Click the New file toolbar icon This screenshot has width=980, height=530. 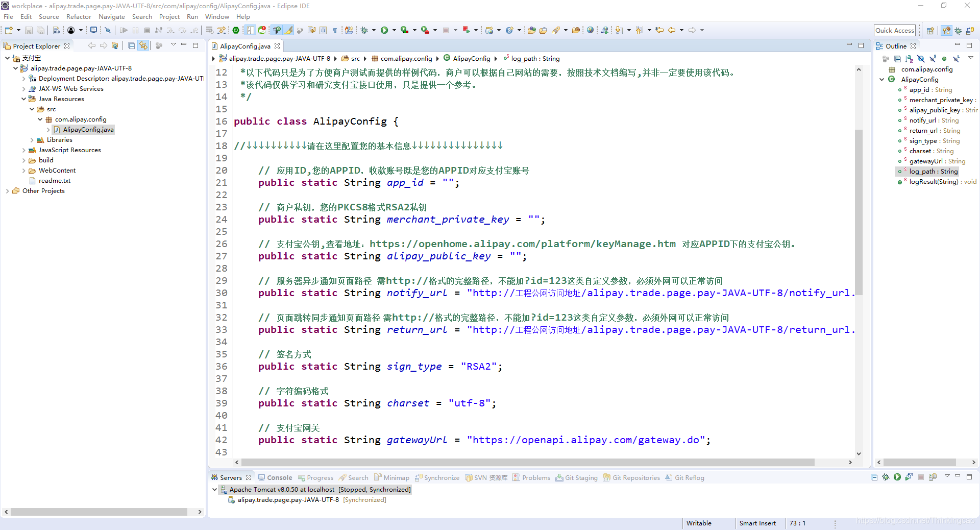9,30
